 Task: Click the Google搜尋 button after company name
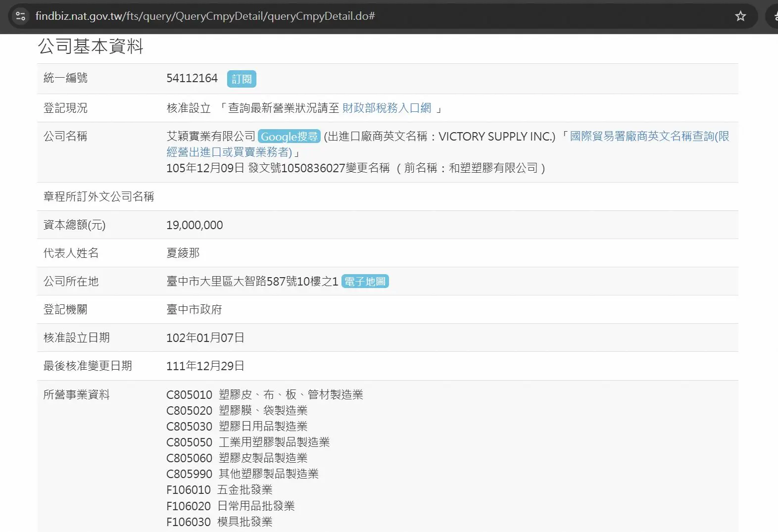tap(289, 137)
